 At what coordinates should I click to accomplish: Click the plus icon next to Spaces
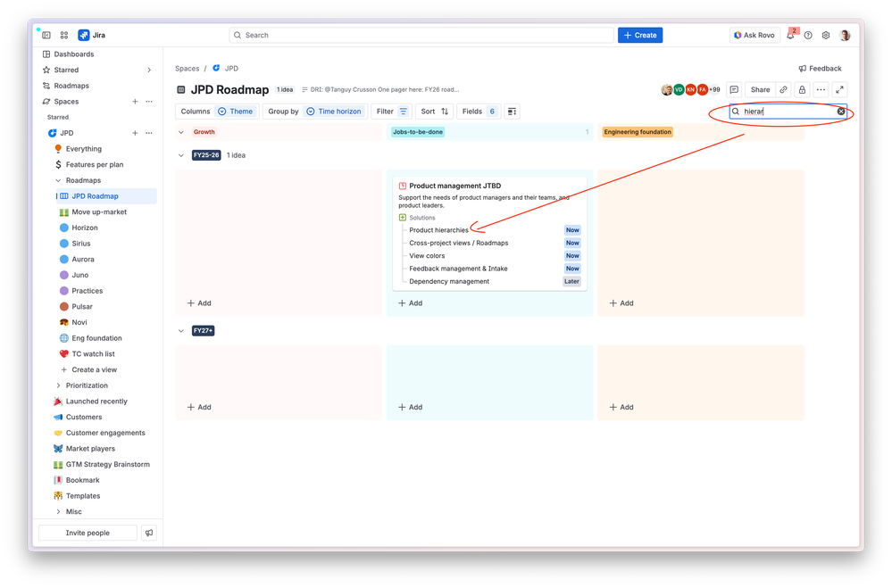click(135, 101)
